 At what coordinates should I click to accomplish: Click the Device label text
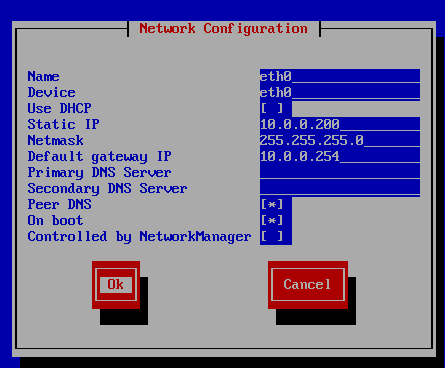click(x=51, y=92)
